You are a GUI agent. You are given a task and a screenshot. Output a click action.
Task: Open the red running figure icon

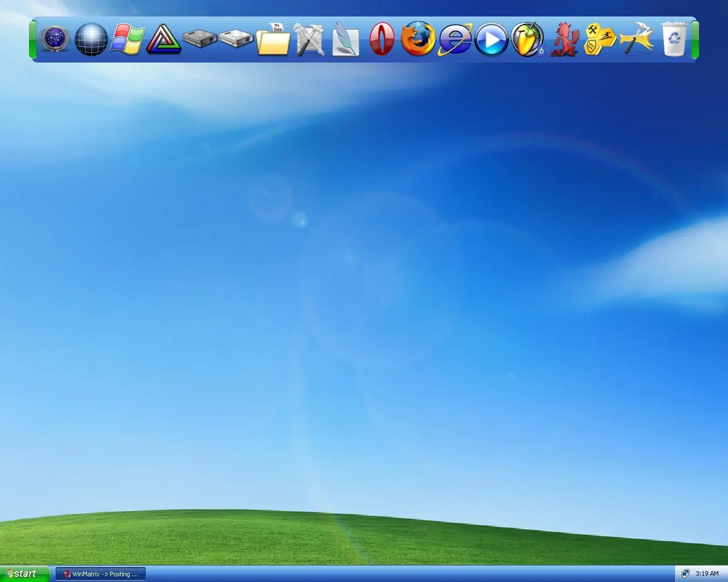point(564,39)
